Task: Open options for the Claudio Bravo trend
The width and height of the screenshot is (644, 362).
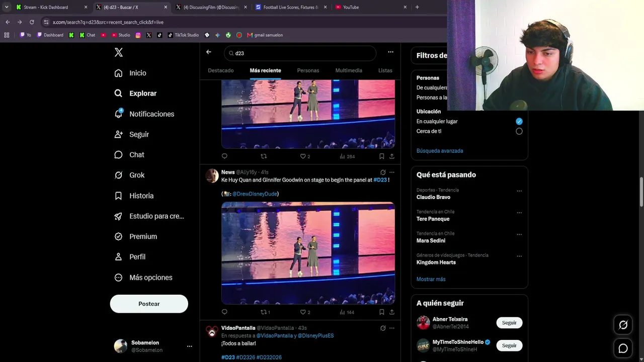Action: pos(519,191)
